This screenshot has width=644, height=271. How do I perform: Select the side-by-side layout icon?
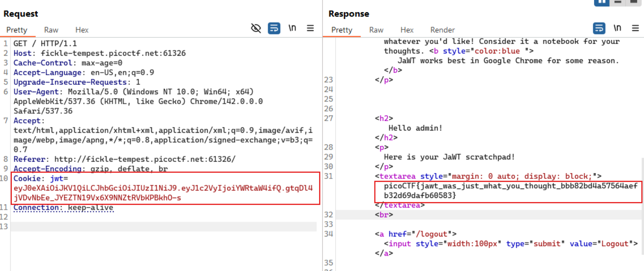click(602, 2)
